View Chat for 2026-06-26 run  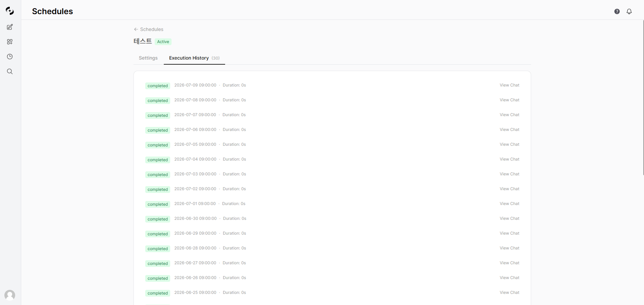(510, 278)
